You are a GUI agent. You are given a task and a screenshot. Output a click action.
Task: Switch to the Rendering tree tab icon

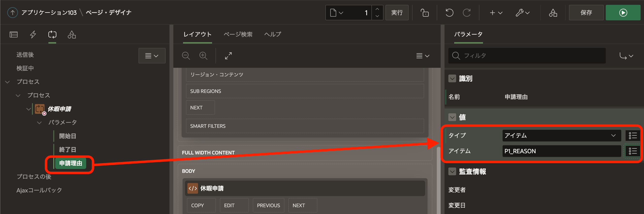click(x=14, y=35)
